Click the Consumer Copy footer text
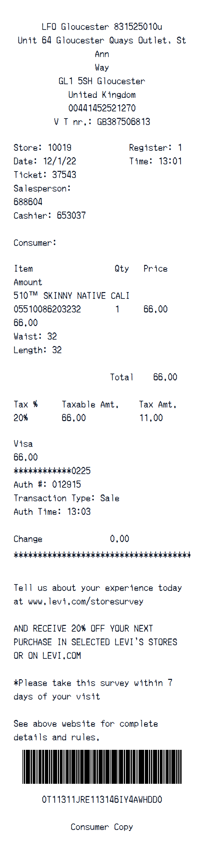The height and width of the screenshot is (868, 204). (102, 827)
